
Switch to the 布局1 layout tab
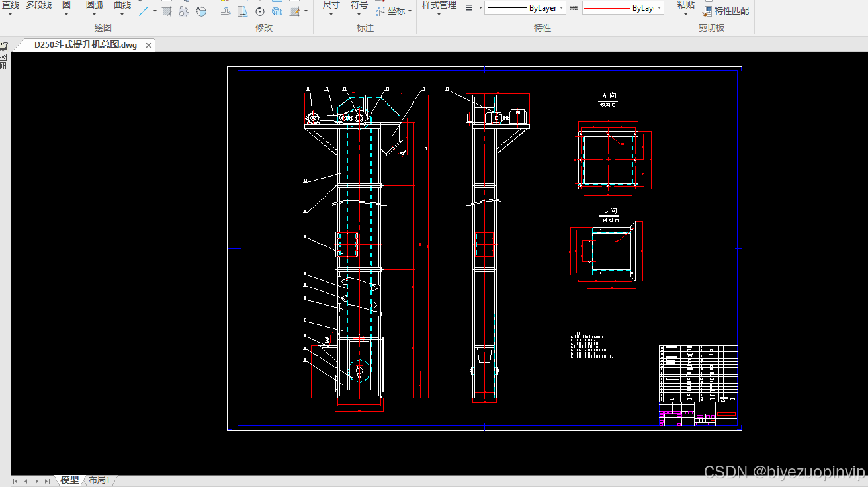pyautogui.click(x=99, y=480)
